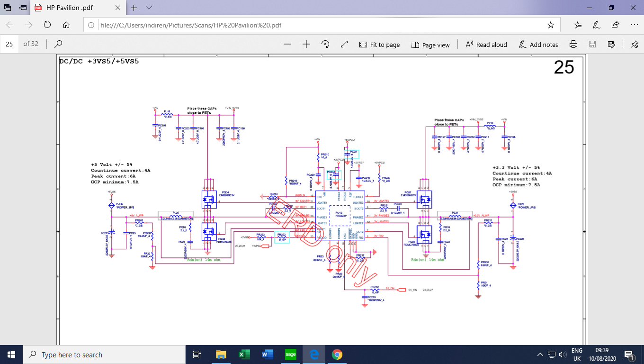The width and height of the screenshot is (644, 364).
Task: Refresh the current page
Action: [47, 25]
